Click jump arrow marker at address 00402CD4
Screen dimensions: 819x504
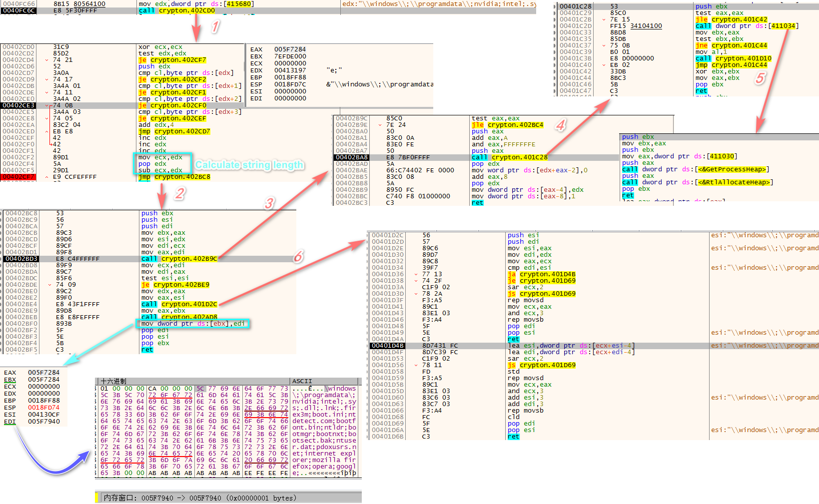click(46, 60)
